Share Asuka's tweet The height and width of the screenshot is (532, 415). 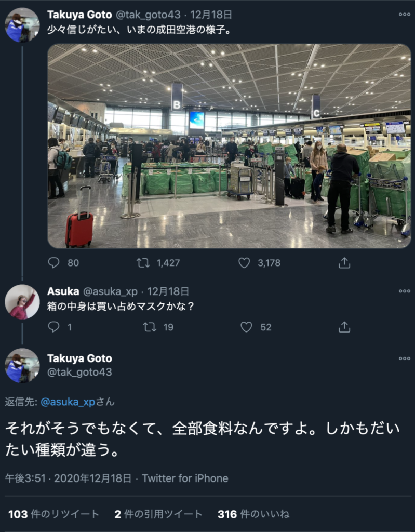tap(344, 327)
